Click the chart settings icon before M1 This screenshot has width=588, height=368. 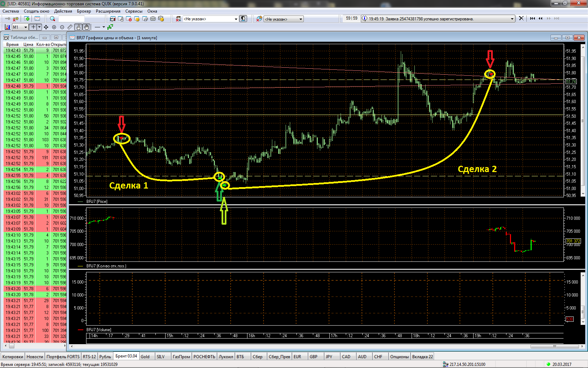7,27
